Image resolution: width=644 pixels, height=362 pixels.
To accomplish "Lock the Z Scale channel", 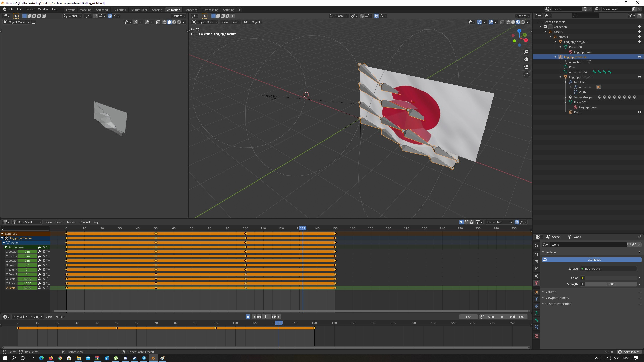I will [48, 288].
